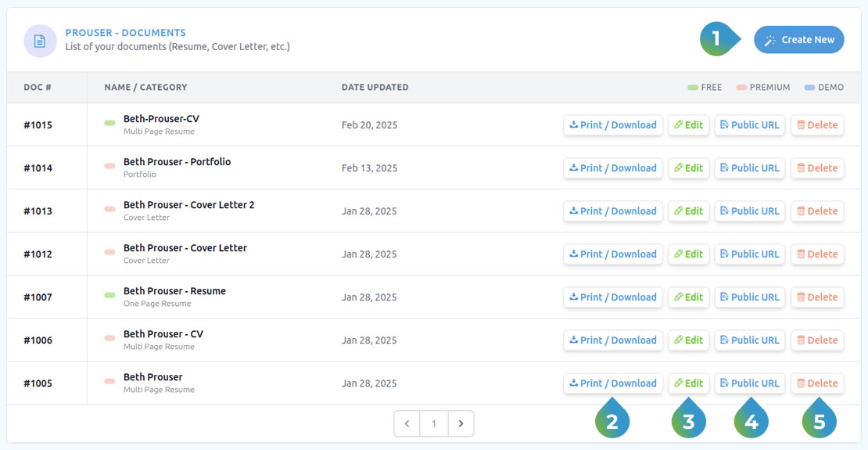Image resolution: width=868 pixels, height=450 pixels.
Task: Click Public URL icon for Beth-Prouser-CV
Action: pyautogui.click(x=724, y=125)
